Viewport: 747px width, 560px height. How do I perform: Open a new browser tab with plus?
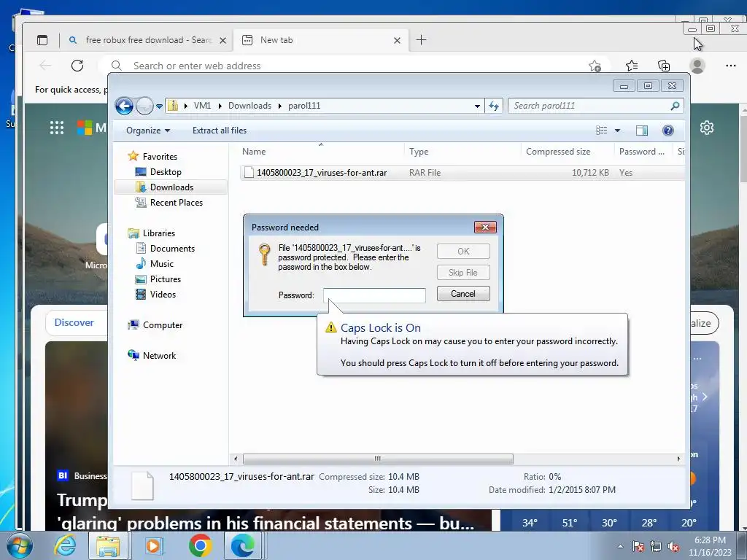click(x=421, y=40)
